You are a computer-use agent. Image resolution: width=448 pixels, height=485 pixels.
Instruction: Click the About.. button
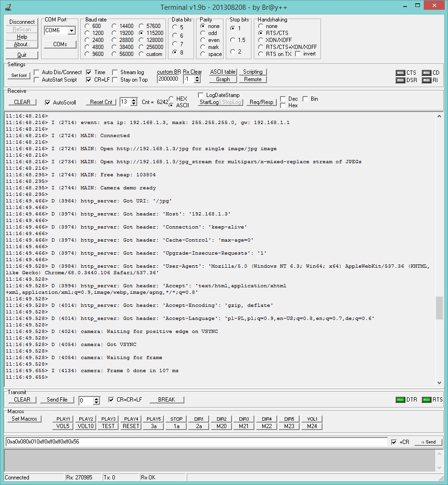click(x=21, y=44)
